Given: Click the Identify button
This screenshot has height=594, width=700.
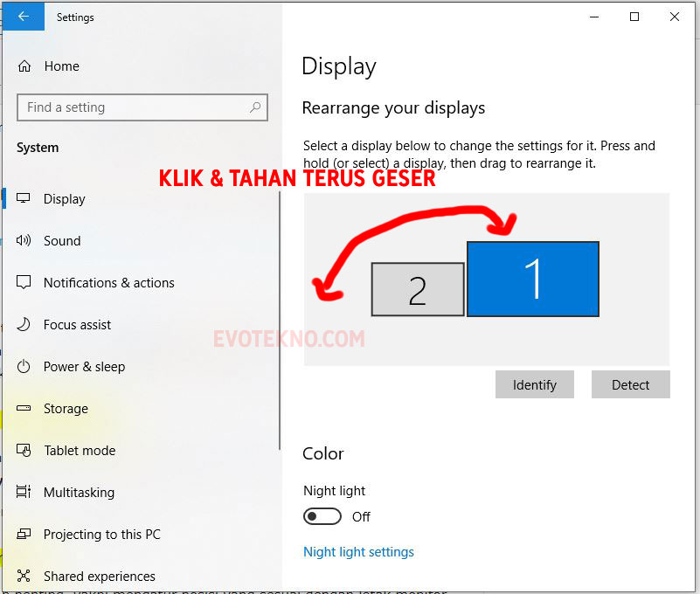Looking at the screenshot, I should [x=534, y=384].
